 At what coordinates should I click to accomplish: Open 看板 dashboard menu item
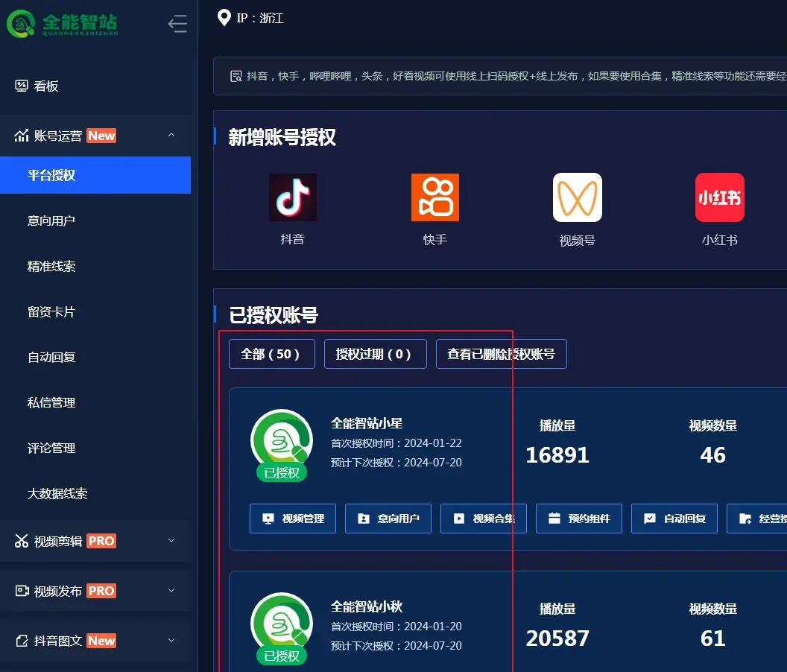[x=95, y=86]
